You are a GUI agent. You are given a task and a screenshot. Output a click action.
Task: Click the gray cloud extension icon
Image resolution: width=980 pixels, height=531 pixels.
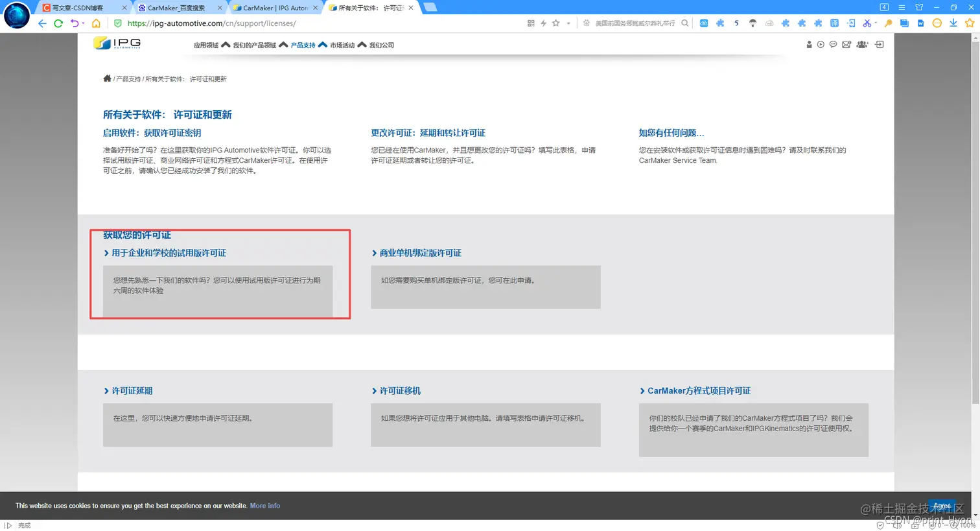point(769,23)
